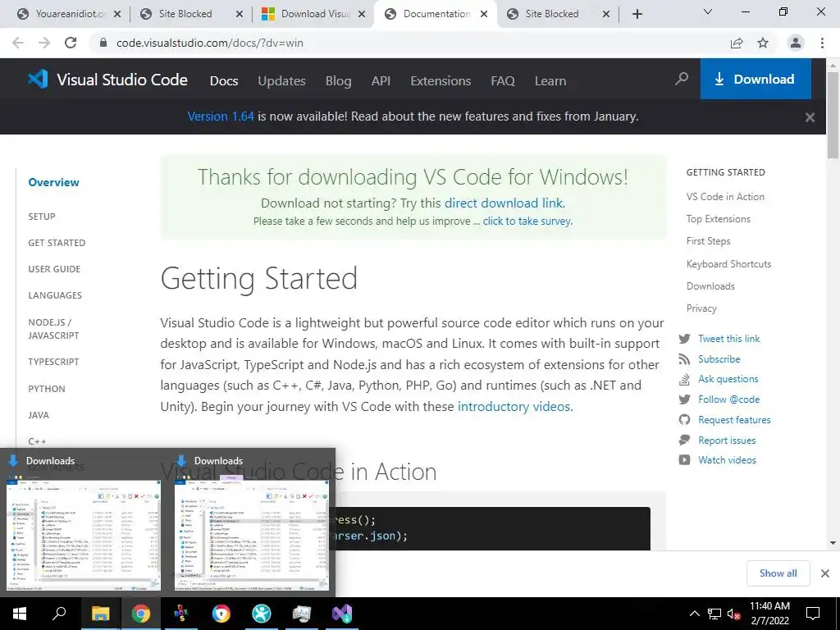The width and height of the screenshot is (840, 630).
Task: Open the FAQ nav item
Action: (503, 81)
